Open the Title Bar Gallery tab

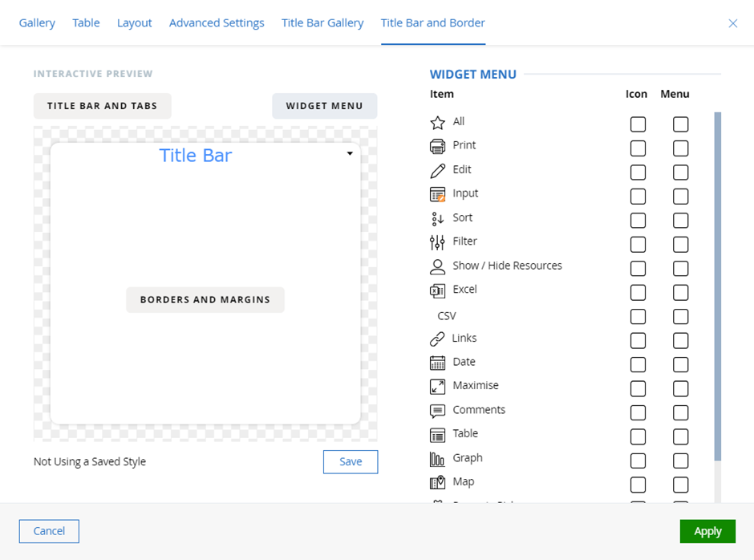click(322, 22)
